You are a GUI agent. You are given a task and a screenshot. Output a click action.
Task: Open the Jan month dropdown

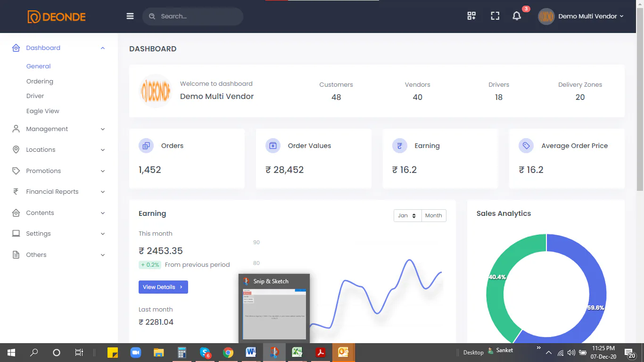[x=407, y=215]
